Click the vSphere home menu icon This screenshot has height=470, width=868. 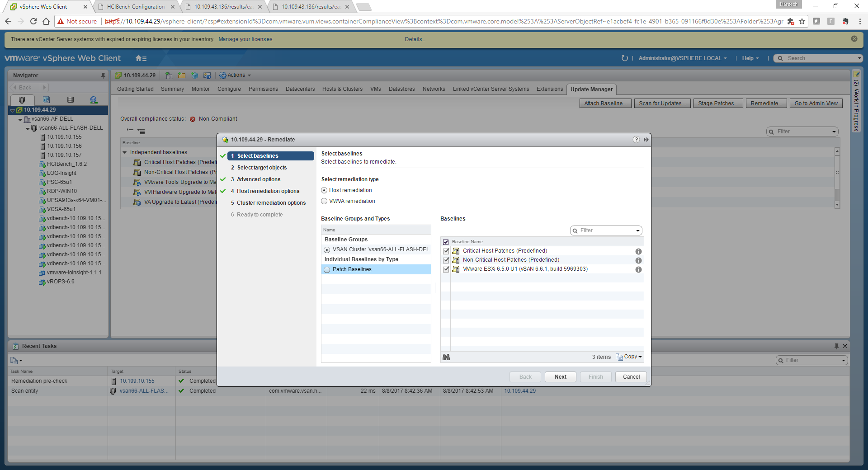coord(141,58)
